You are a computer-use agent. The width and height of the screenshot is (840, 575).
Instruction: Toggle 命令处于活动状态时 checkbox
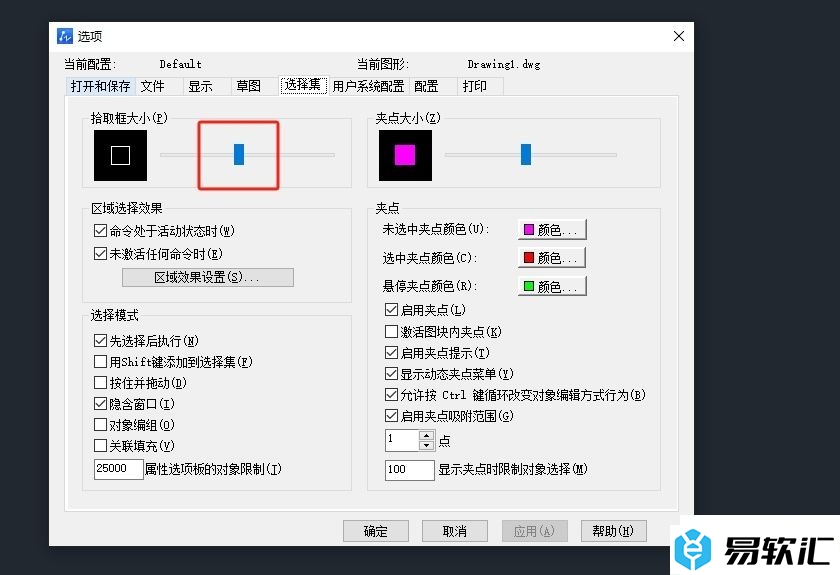point(100,231)
